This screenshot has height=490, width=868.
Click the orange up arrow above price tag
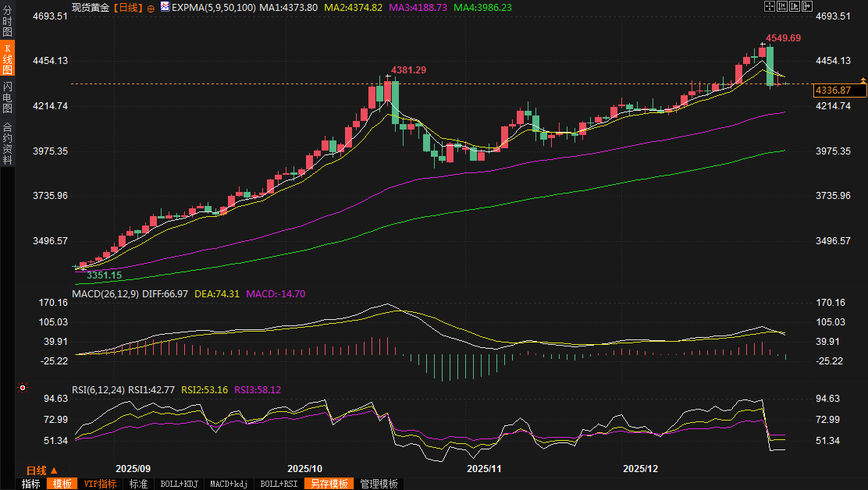pos(863,80)
